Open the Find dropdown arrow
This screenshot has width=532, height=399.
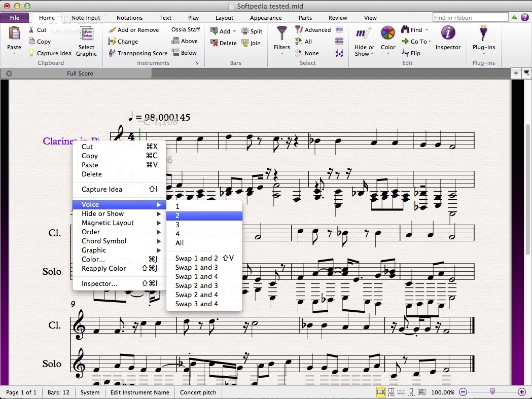pyautogui.click(x=426, y=29)
